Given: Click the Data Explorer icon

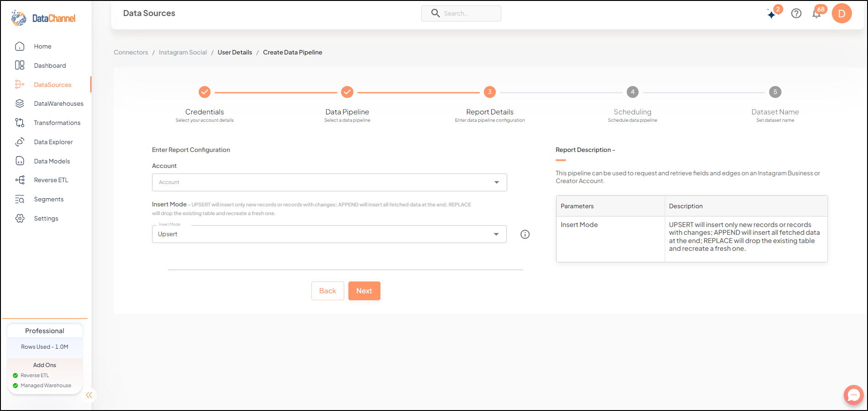Looking at the screenshot, I should click(20, 142).
